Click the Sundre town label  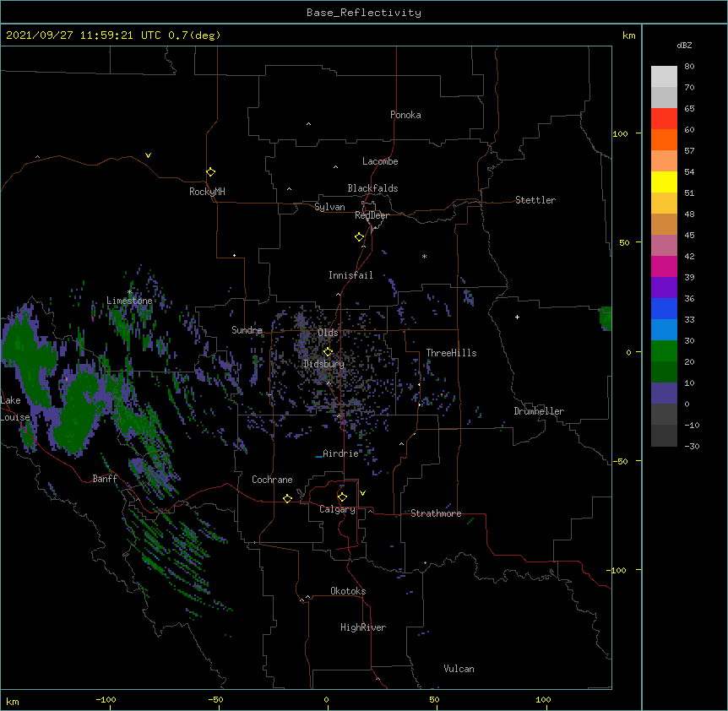(247, 330)
